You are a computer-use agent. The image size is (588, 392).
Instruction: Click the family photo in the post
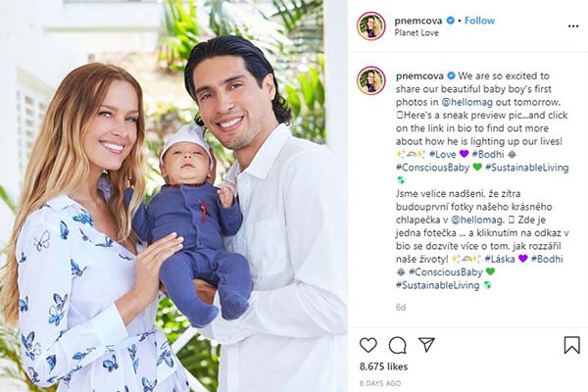click(173, 196)
